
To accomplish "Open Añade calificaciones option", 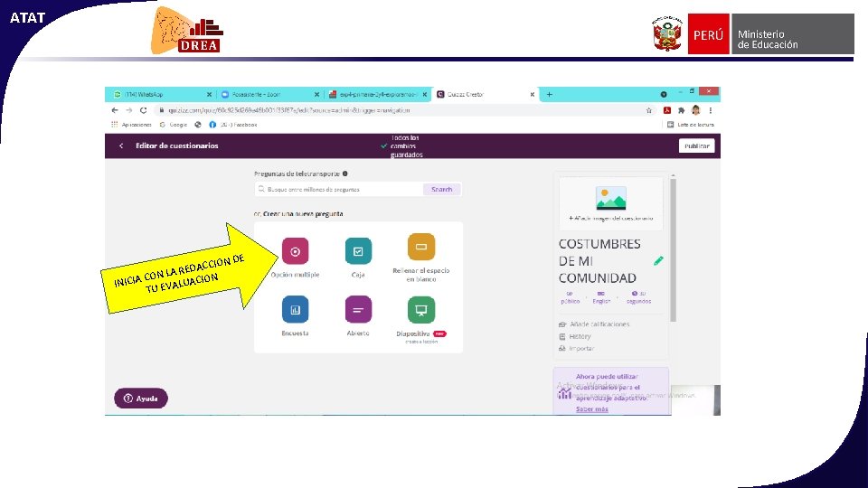I will (594, 324).
